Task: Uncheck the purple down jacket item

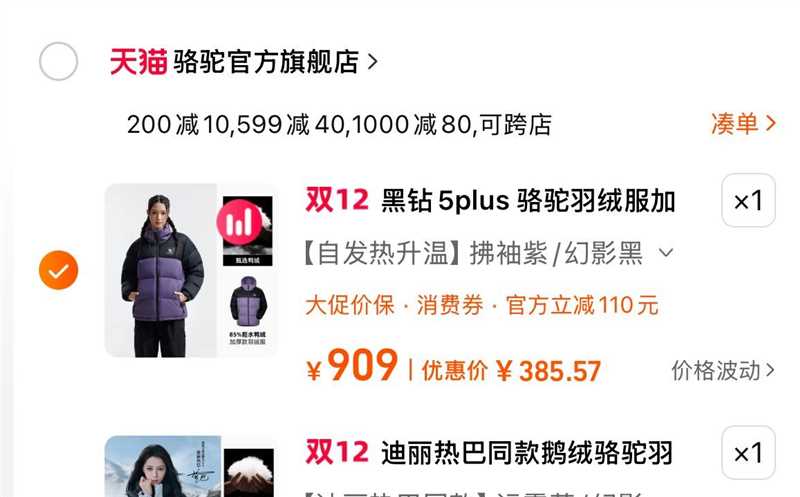Action: 58,270
